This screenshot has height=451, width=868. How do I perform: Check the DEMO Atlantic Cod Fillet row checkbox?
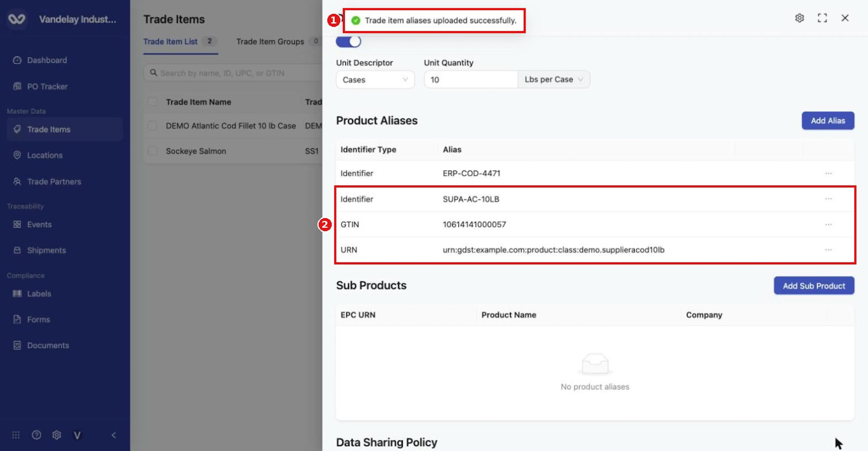click(x=152, y=125)
